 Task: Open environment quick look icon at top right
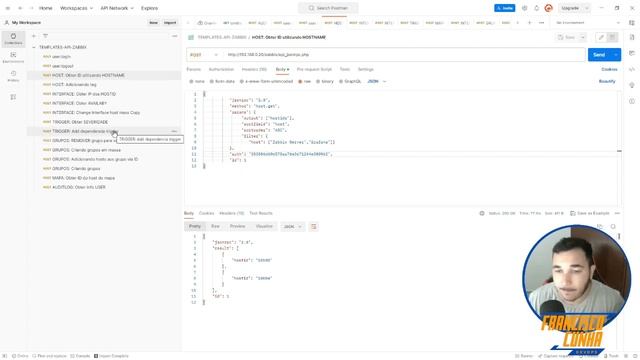[x=632, y=23]
